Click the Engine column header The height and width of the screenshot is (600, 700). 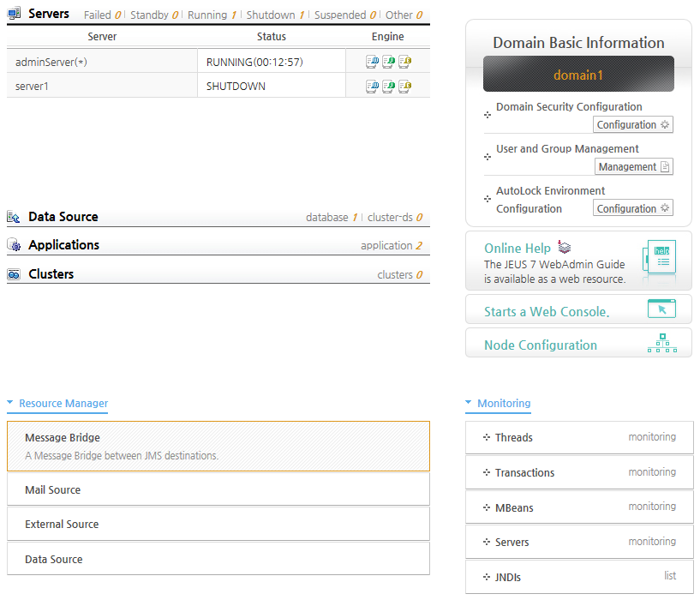[x=388, y=37]
